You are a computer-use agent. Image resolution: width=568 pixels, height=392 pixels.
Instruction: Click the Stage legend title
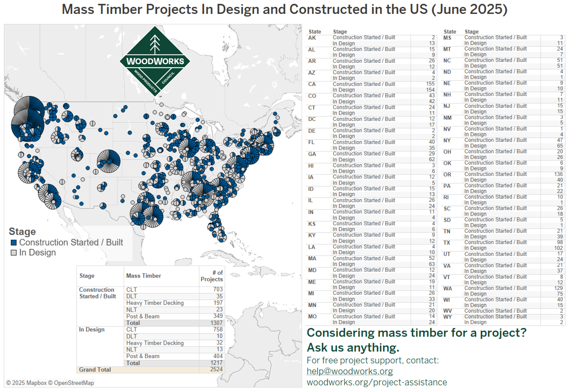(22, 232)
